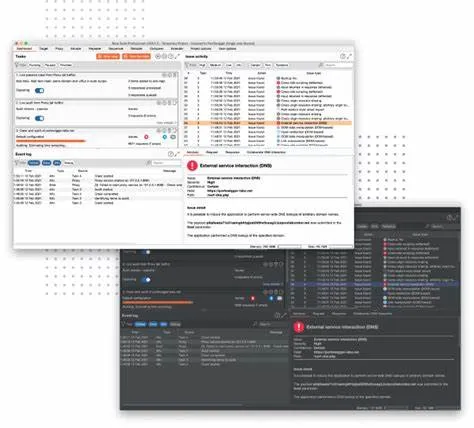Viewport: 474px width, 428px height.
Task: Click the dark window Event log expand icon
Action: click(x=284, y=315)
